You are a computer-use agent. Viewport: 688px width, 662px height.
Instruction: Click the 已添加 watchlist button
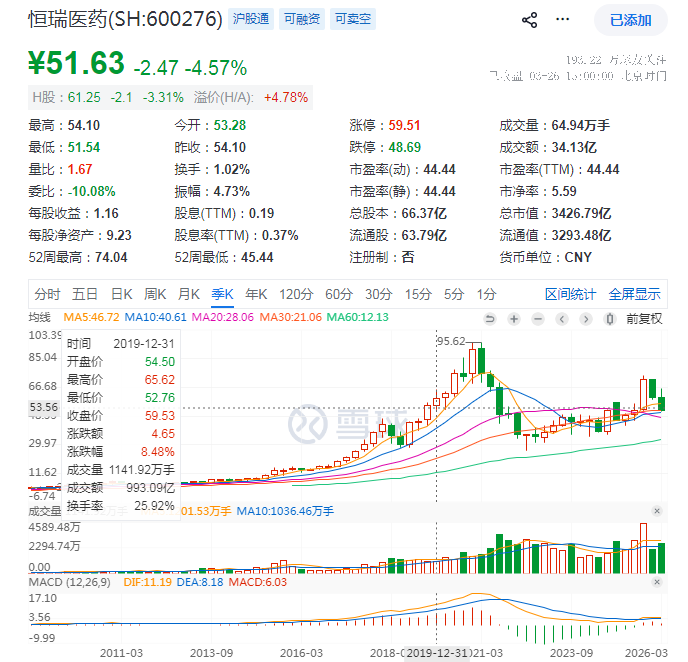point(631,20)
